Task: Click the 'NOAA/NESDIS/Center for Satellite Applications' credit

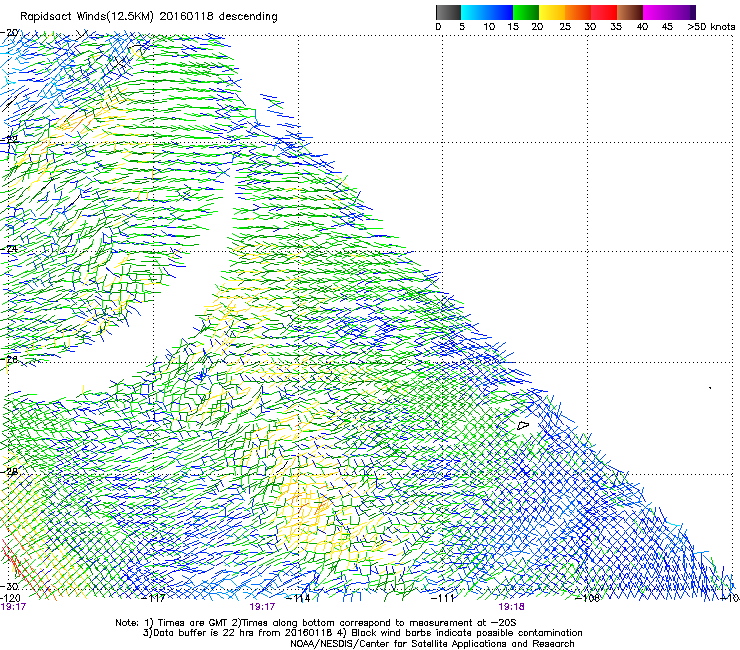Action: pos(432,644)
